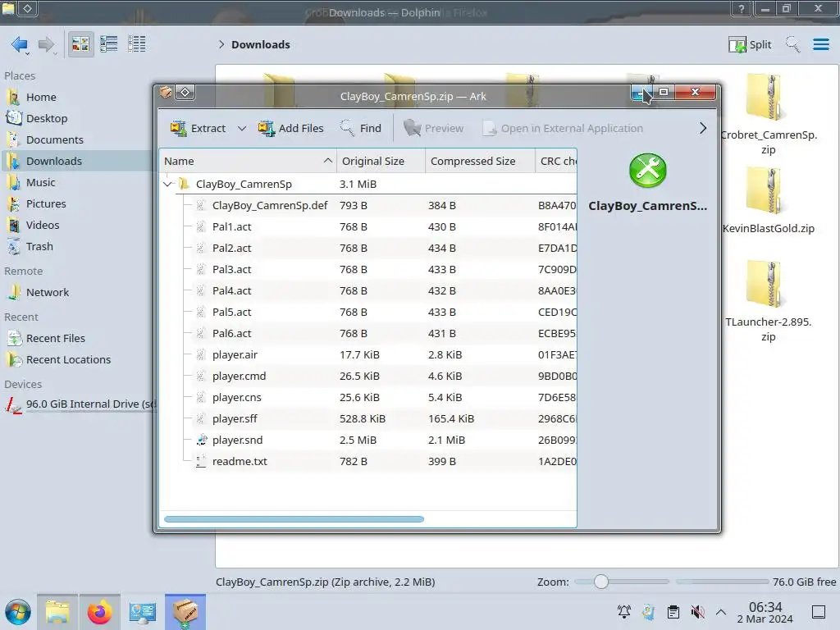Select the player.sff file
840x630 pixels.
pos(367,419)
